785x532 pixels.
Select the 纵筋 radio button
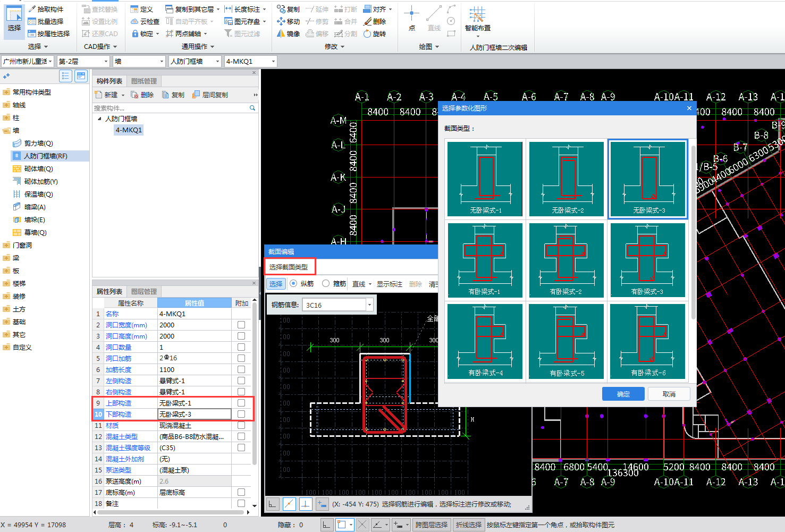(x=293, y=284)
